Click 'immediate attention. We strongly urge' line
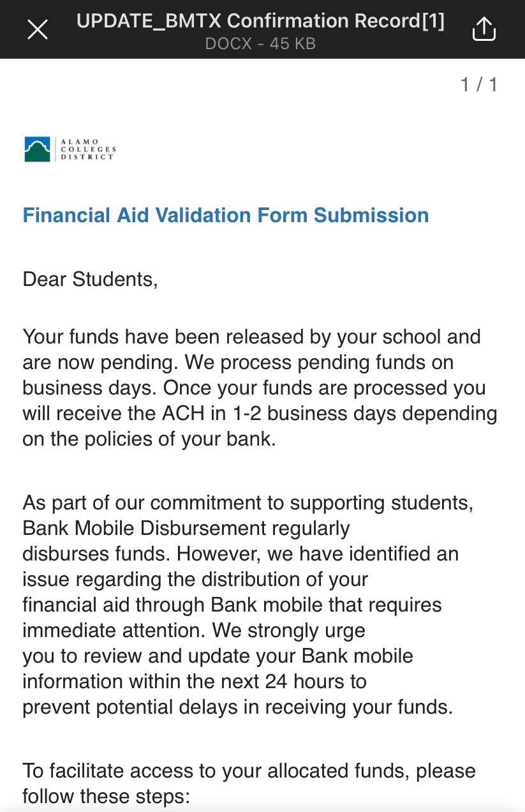Screen dimensions: 525x812 tap(194, 630)
